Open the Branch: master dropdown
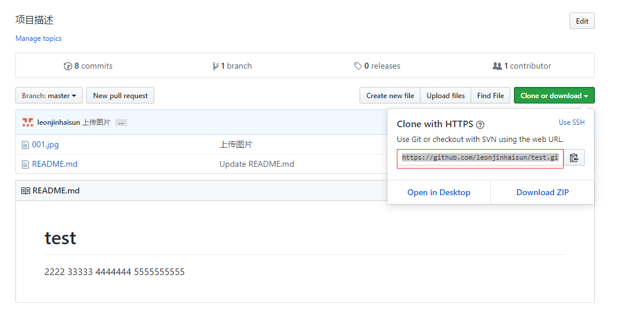The height and width of the screenshot is (317, 644). pyautogui.click(x=49, y=95)
